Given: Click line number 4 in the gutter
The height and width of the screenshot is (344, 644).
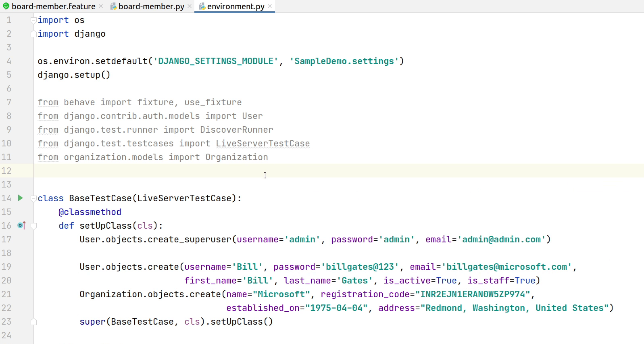Looking at the screenshot, I should coord(9,61).
